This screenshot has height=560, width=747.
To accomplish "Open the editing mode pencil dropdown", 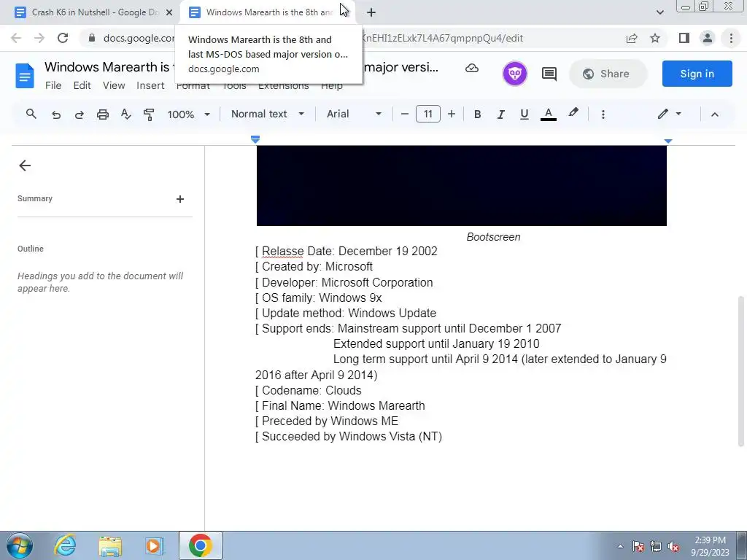I will pos(670,114).
